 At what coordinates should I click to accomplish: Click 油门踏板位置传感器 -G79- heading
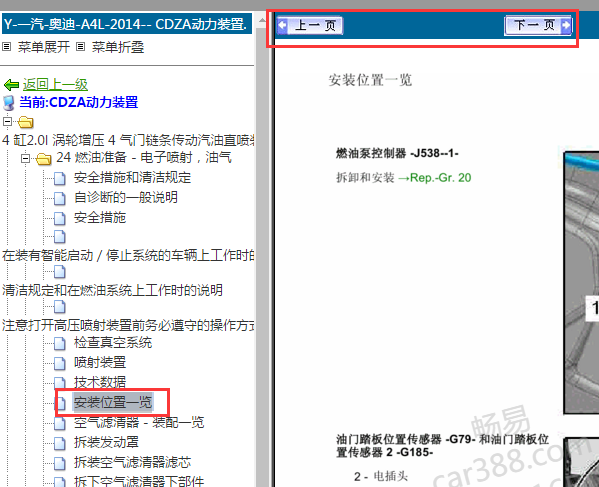(442, 445)
